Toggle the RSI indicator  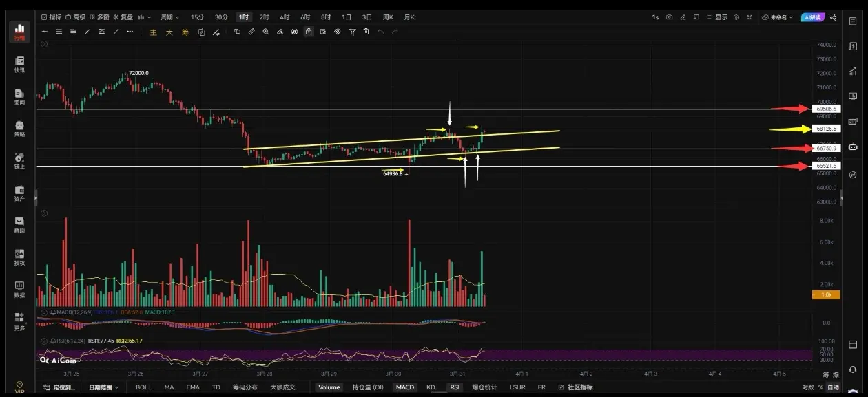tap(455, 387)
